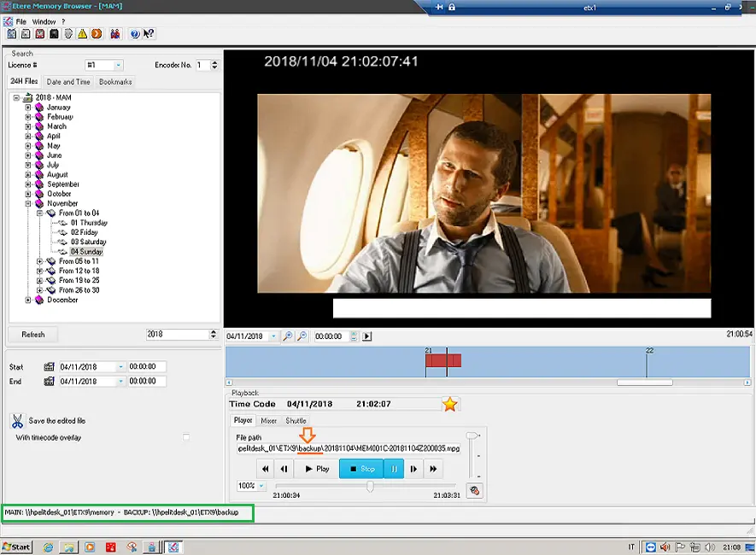Click the film icon beside the Start date
756x555 pixels.
coord(49,367)
